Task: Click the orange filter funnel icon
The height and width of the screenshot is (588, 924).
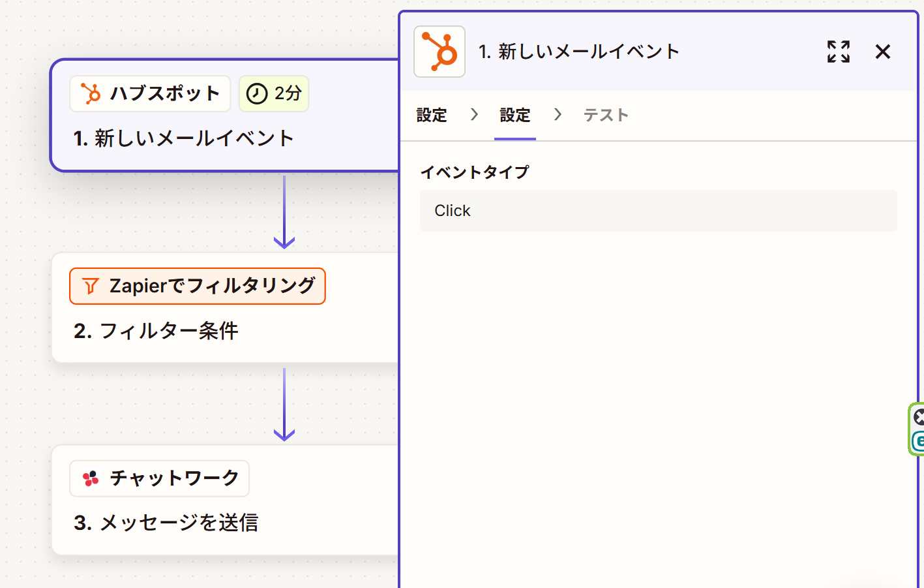Action: (91, 286)
